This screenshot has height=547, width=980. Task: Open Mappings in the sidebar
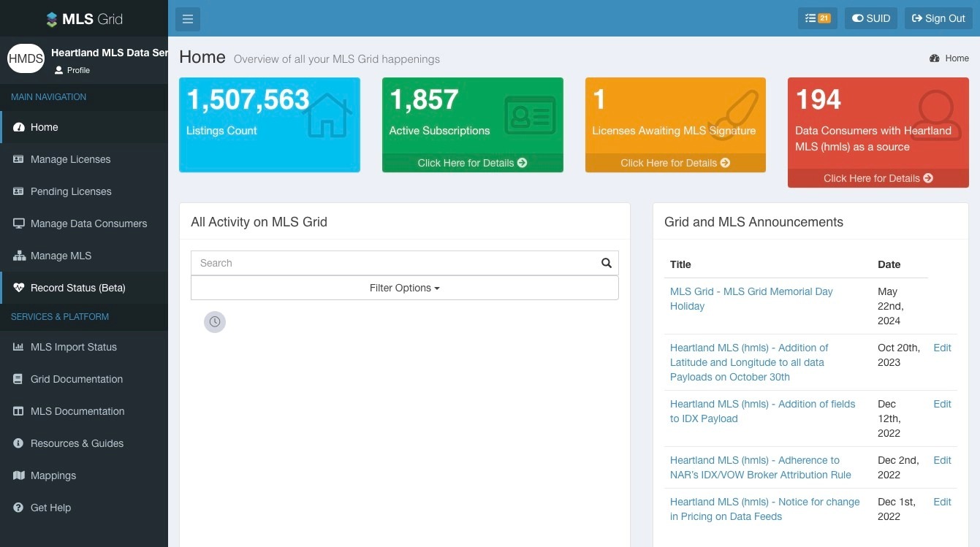[84, 475]
